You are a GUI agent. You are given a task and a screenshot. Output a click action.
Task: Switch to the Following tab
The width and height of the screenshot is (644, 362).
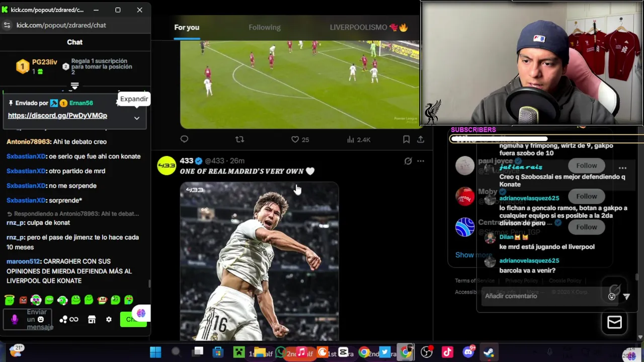click(x=265, y=27)
